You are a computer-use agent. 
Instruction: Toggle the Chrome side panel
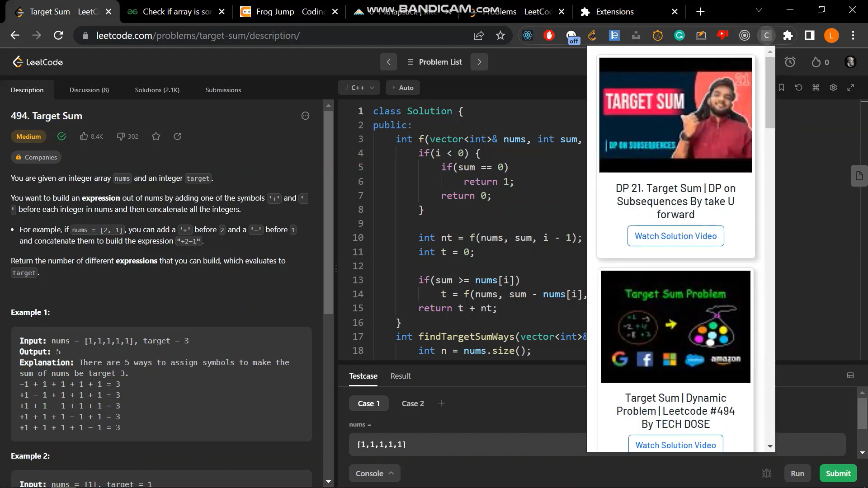809,35
